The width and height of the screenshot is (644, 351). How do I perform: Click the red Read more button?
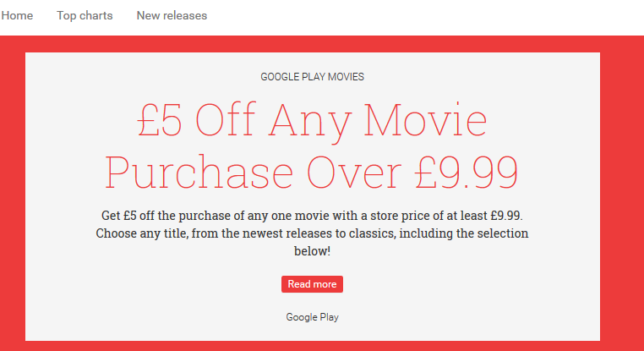(x=312, y=284)
